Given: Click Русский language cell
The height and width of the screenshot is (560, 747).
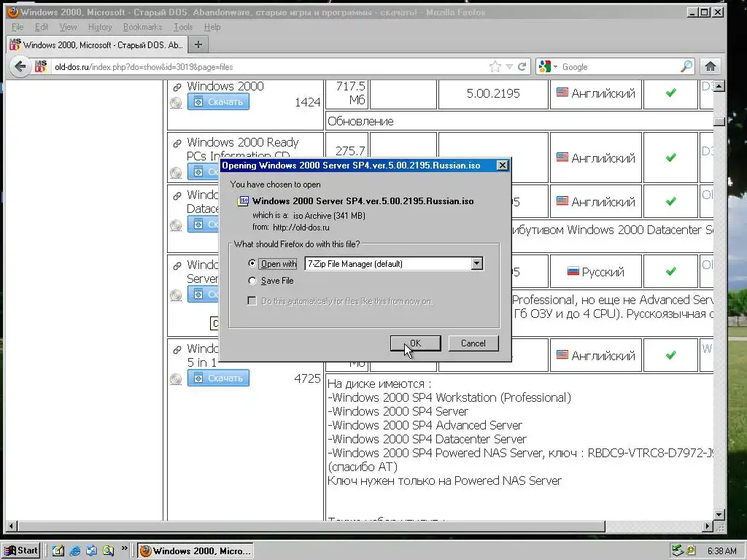Looking at the screenshot, I should point(596,272).
